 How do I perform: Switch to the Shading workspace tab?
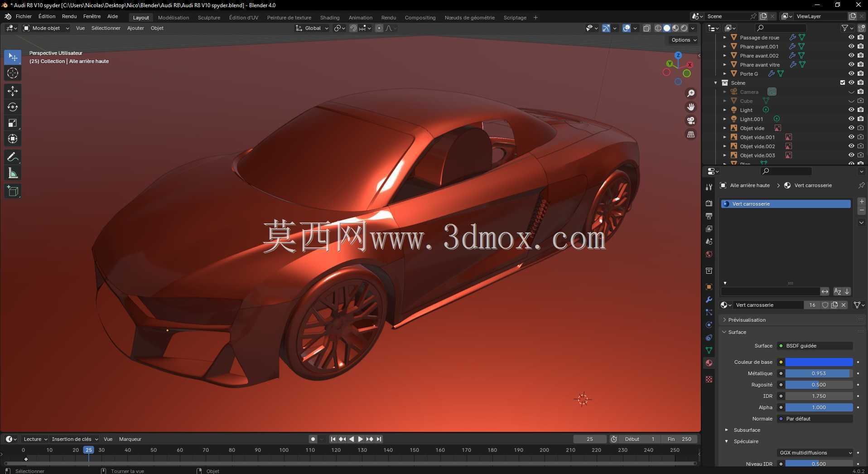[330, 18]
